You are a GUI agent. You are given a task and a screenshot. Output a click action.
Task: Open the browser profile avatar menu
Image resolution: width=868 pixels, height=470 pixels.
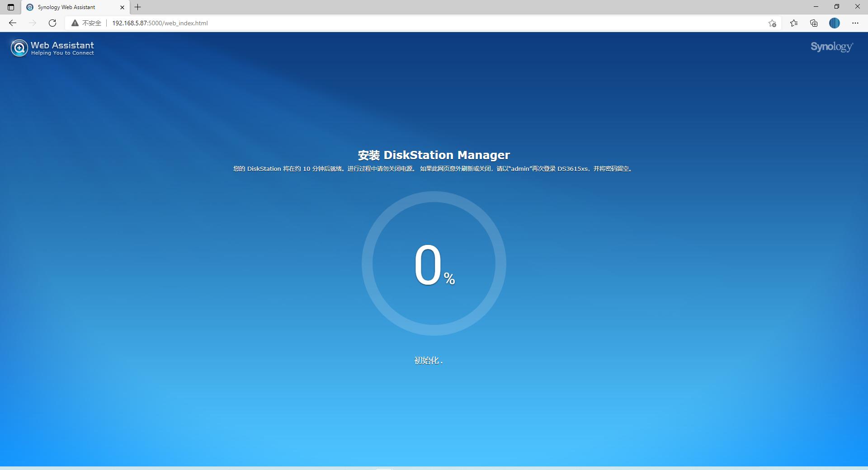point(835,23)
